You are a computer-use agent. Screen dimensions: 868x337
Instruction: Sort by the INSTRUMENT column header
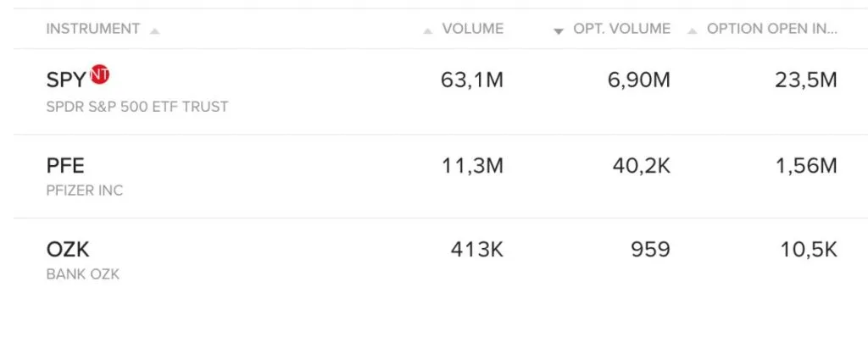click(x=93, y=29)
